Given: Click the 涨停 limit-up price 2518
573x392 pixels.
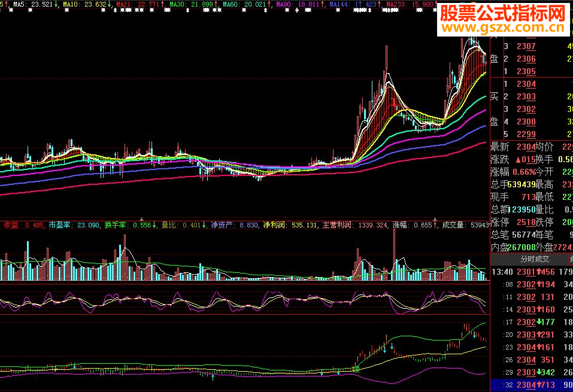Looking at the screenshot, I should coord(524,222).
